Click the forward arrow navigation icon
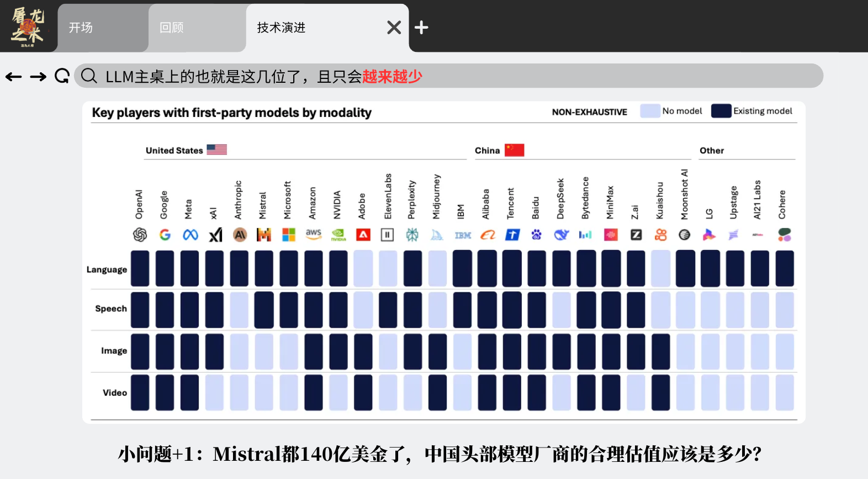Viewport: 868px width, 479px height. tap(38, 77)
